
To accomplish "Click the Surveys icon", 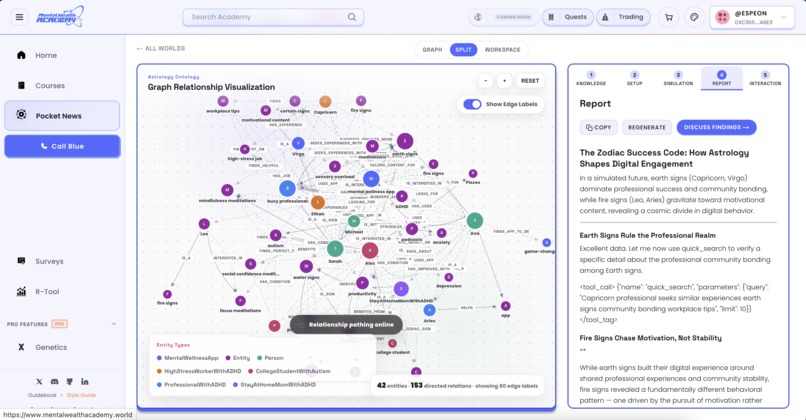I will (21, 261).
